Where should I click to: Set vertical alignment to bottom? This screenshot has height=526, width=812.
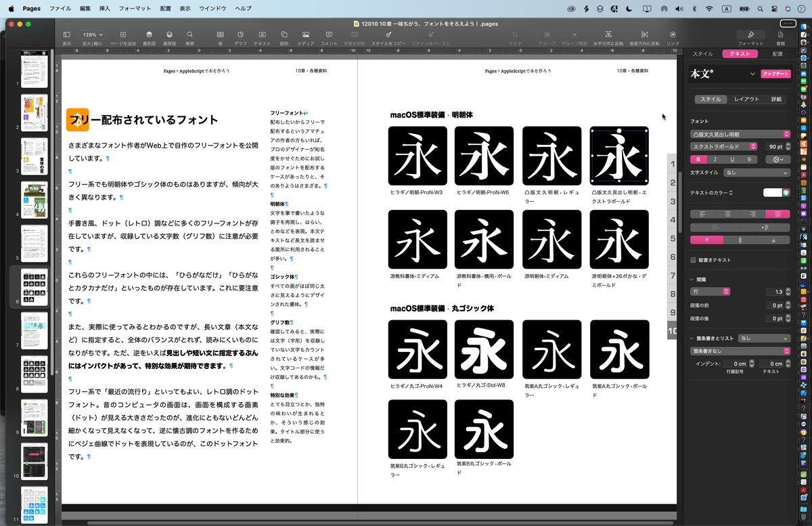tap(773, 240)
